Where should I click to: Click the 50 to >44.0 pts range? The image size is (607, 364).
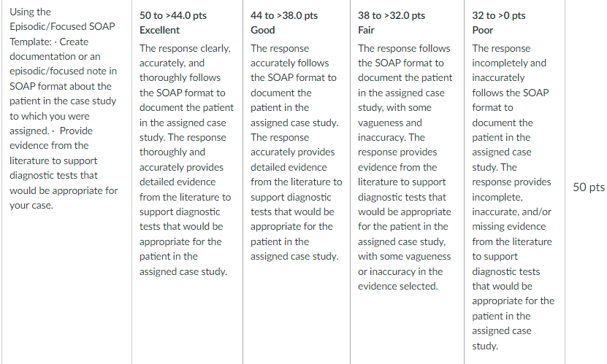[173, 15]
